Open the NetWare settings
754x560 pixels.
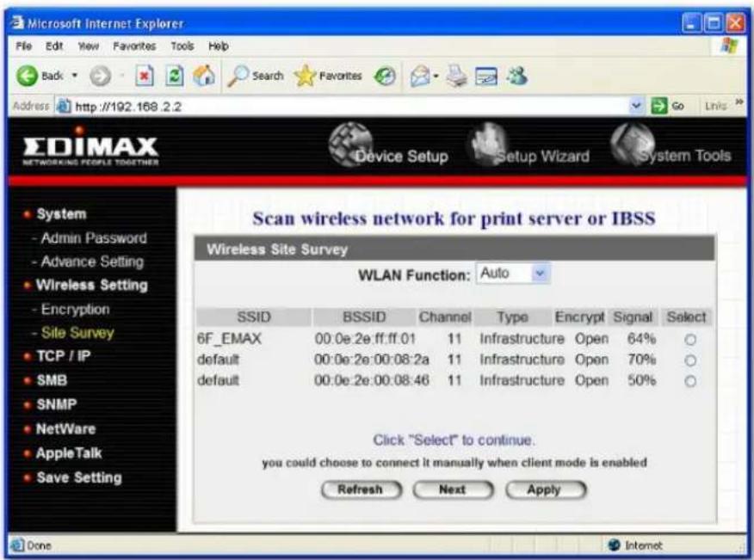tap(66, 428)
